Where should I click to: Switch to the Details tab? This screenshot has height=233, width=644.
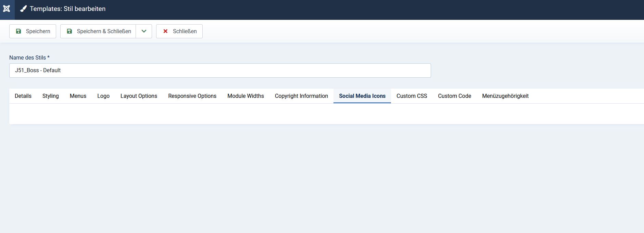coord(23,96)
